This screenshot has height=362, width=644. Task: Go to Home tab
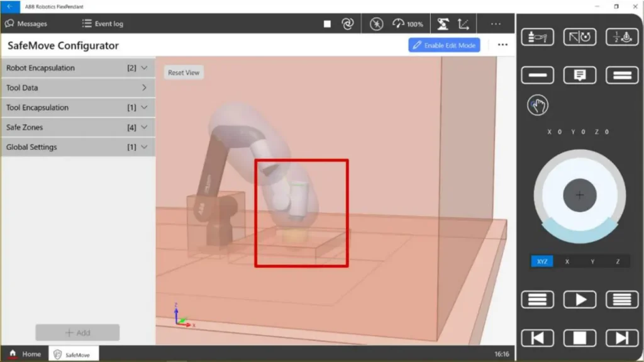click(25, 354)
